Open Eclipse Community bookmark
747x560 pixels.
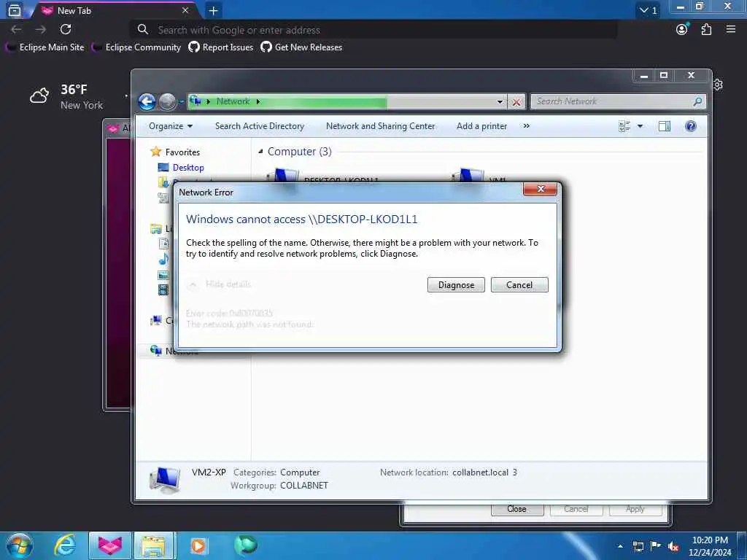136,47
